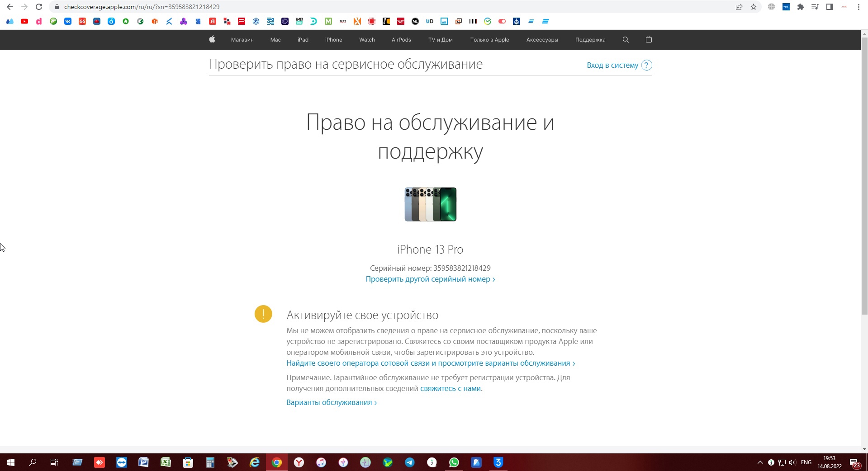Open the AirPods menu item
This screenshot has width=868, height=471.
coord(401,40)
